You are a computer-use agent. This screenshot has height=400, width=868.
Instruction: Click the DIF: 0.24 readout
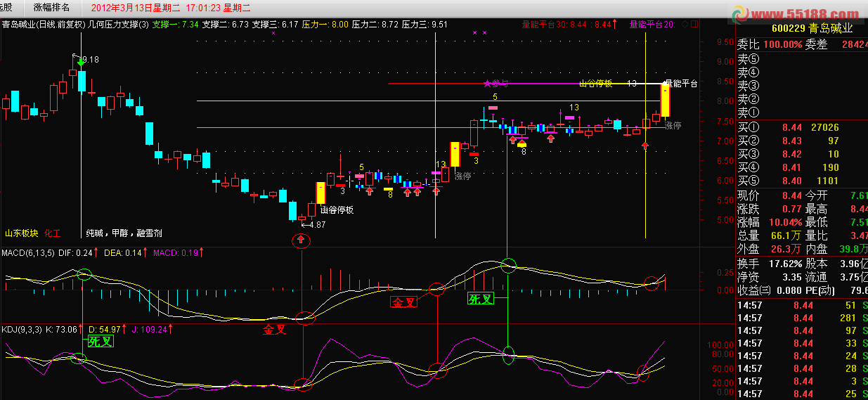(x=77, y=252)
